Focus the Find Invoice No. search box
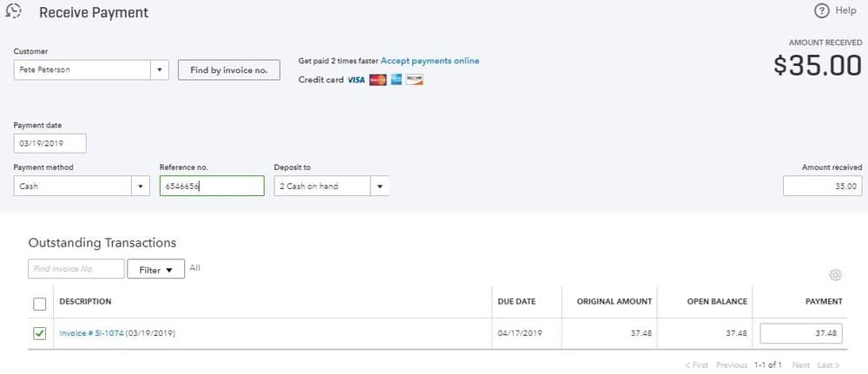This screenshot has width=868, height=374. (76, 270)
